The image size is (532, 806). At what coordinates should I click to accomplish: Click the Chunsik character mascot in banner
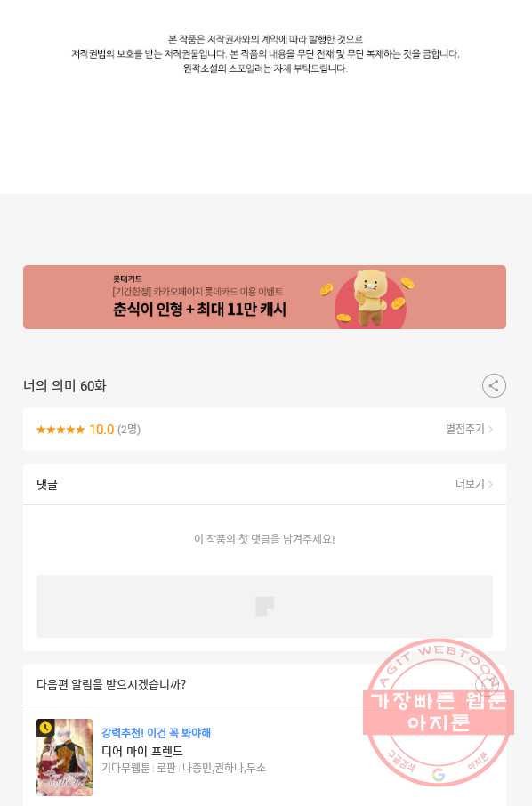point(371,297)
